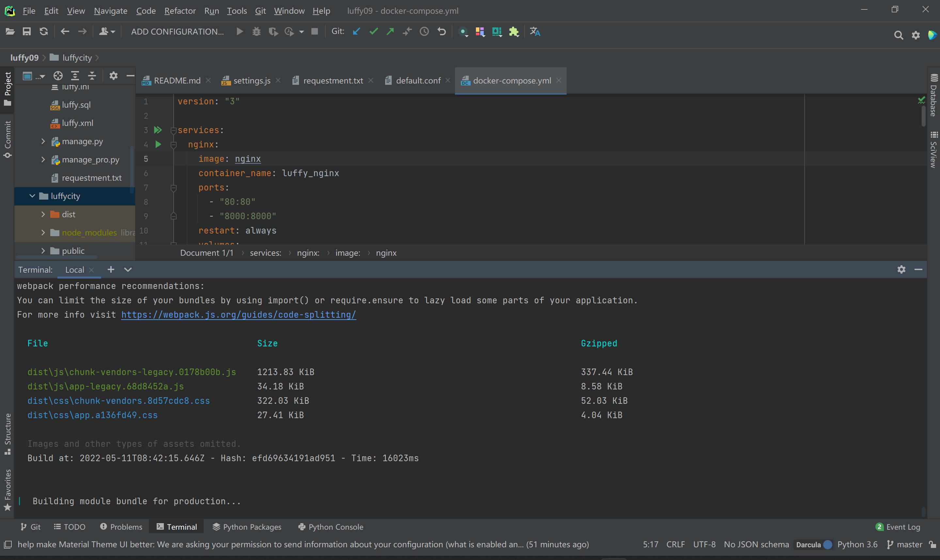Click run services gutter icon on line 3

[158, 130]
